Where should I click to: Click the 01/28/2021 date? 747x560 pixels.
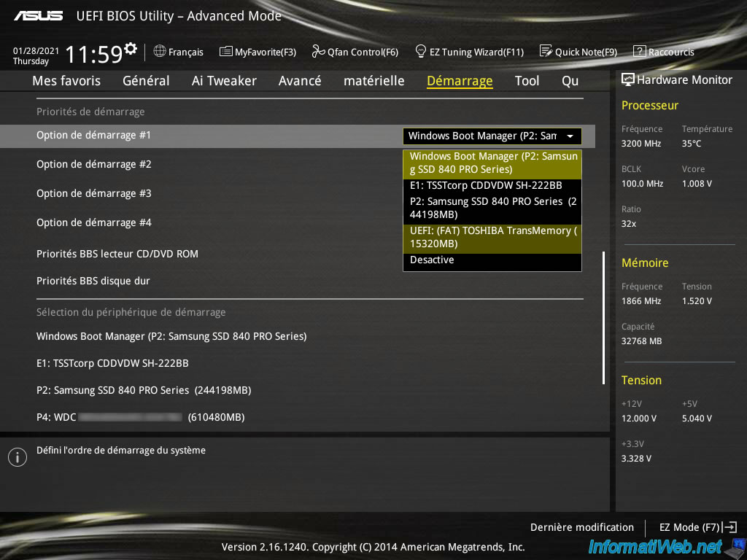pos(36,51)
